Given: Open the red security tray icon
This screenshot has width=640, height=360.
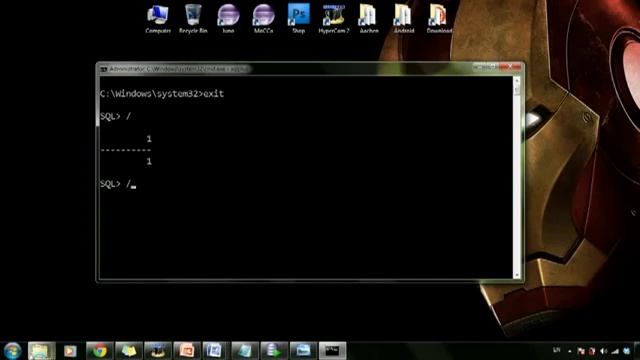Looking at the screenshot, I should pos(592,351).
